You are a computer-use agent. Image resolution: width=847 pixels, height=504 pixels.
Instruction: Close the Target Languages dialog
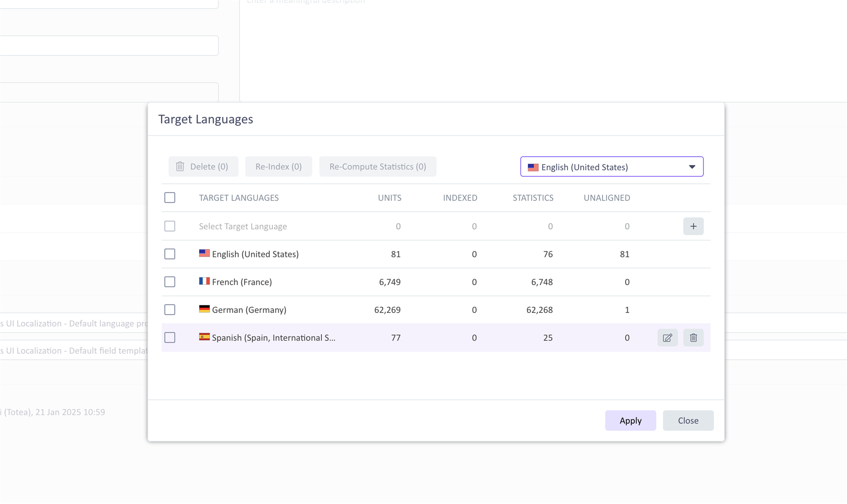point(688,421)
